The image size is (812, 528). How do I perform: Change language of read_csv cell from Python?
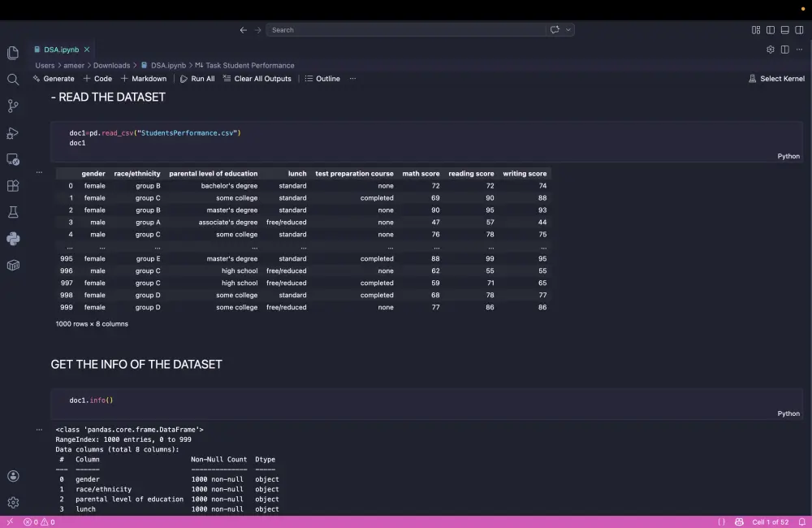click(x=788, y=156)
